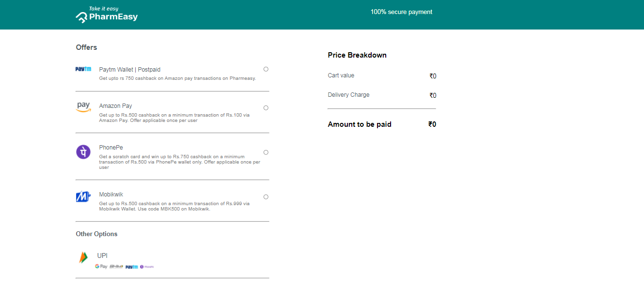The width and height of the screenshot is (644, 285).
Task: Click the 100% secure payment text
Action: tap(401, 12)
